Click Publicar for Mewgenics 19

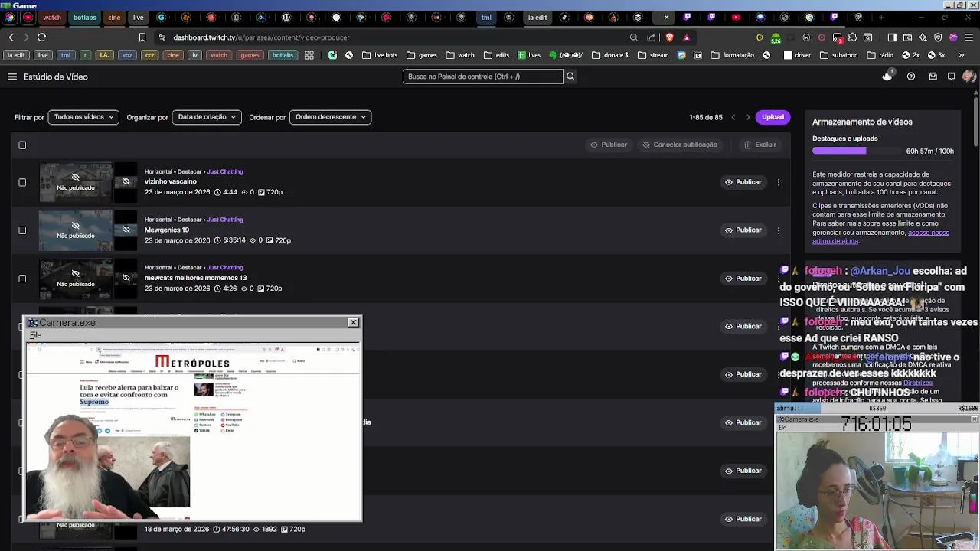click(743, 230)
